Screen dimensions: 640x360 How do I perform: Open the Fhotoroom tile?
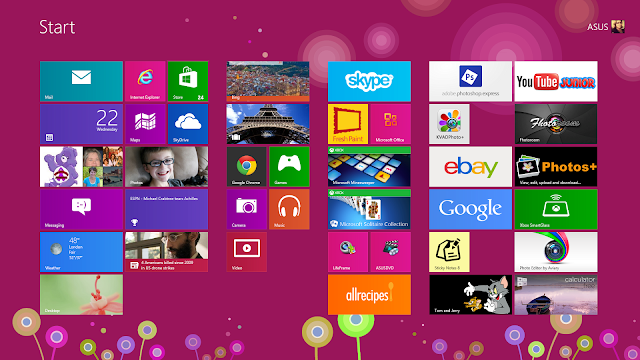click(556, 124)
